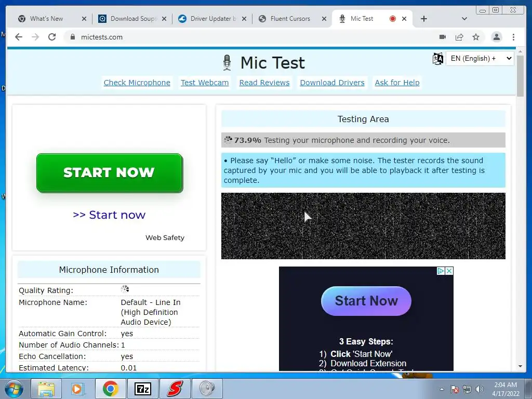The height and width of the screenshot is (399, 532).
Task: Click the green START NOW button
Action: pos(110,173)
